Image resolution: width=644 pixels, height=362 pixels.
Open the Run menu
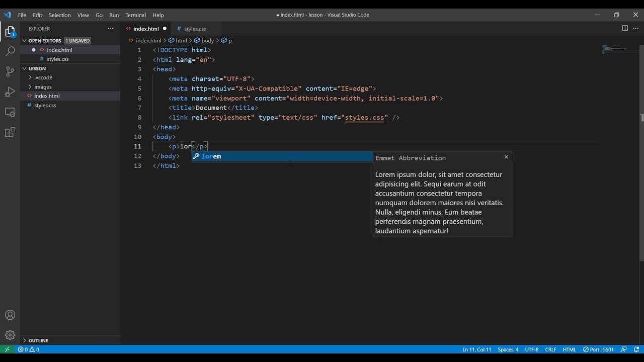tap(114, 15)
